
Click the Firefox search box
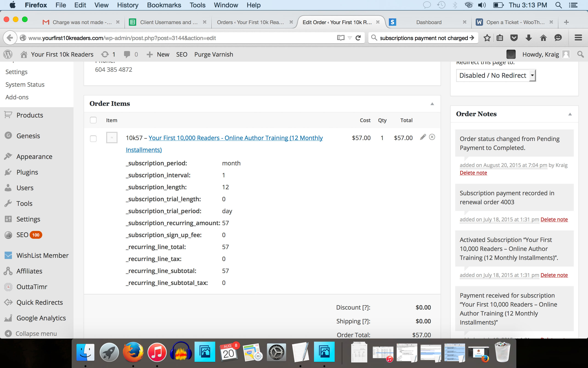(423, 38)
